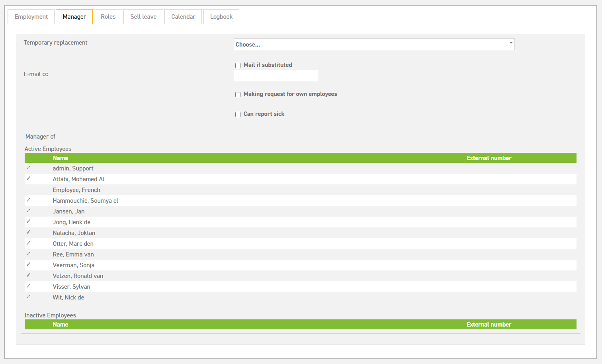The image size is (602, 364).
Task: Open the Temporary replacement dropdown
Action: (x=373, y=44)
